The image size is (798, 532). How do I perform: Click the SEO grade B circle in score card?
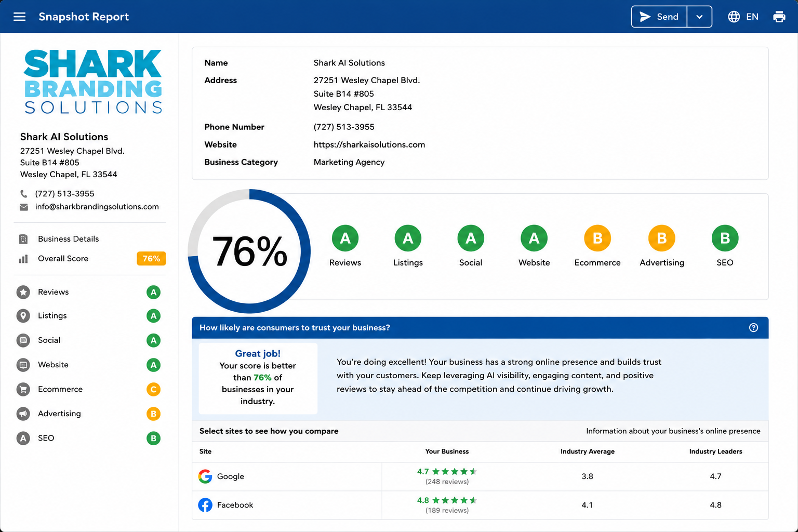point(725,238)
